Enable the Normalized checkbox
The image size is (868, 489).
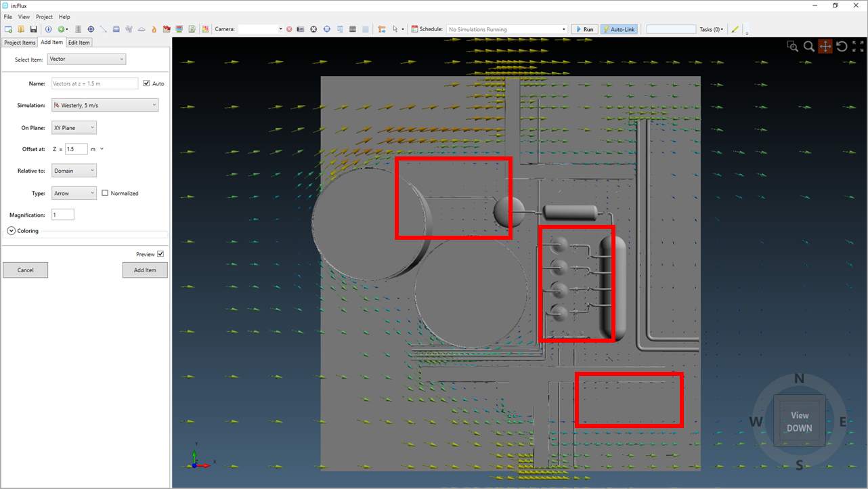105,193
